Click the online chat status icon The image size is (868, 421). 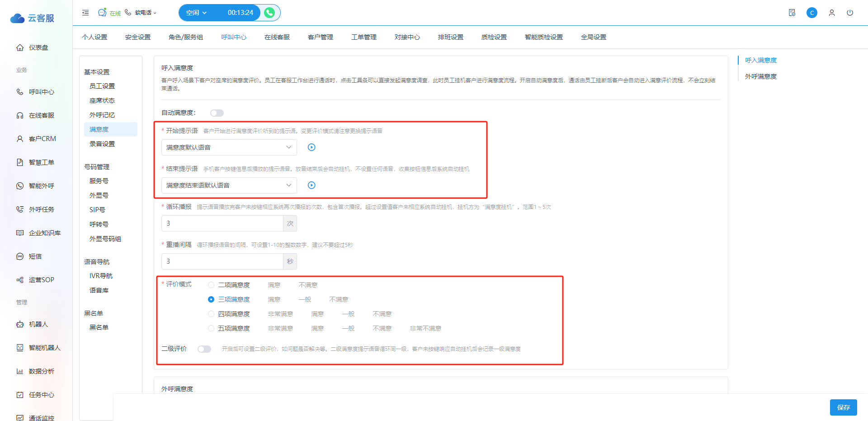click(x=102, y=12)
